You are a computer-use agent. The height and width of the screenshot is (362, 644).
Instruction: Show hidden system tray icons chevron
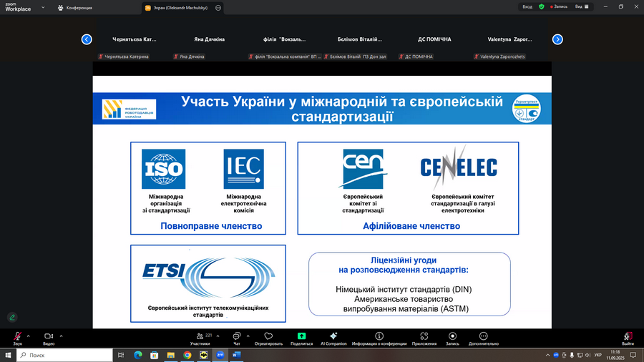(x=547, y=356)
